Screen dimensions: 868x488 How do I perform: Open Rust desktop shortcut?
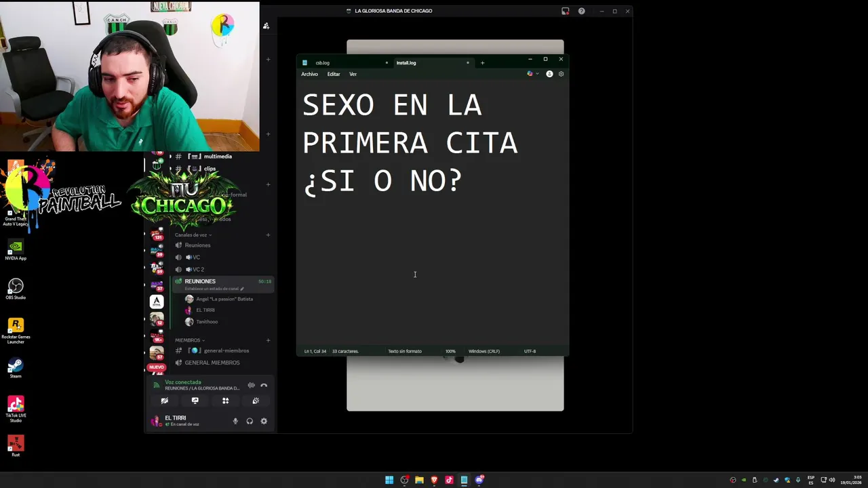(x=16, y=446)
